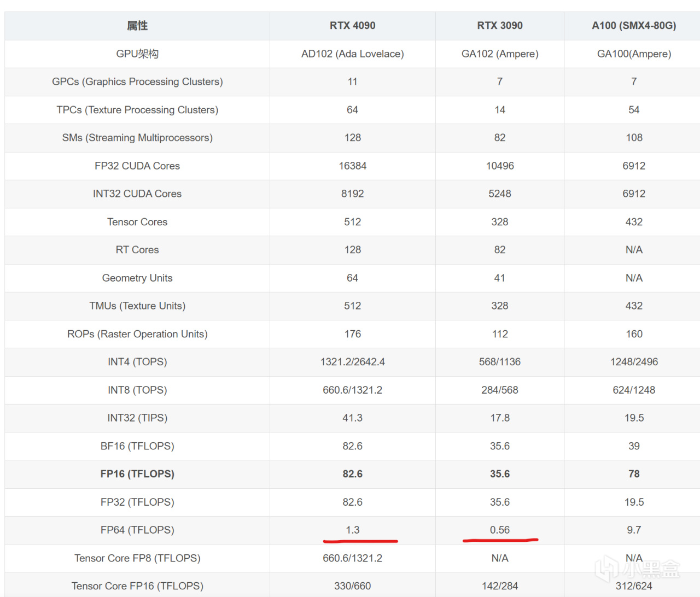Image resolution: width=700 pixels, height=597 pixels.
Task: Click the GA100(Ampere) cell
Action: [634, 54]
